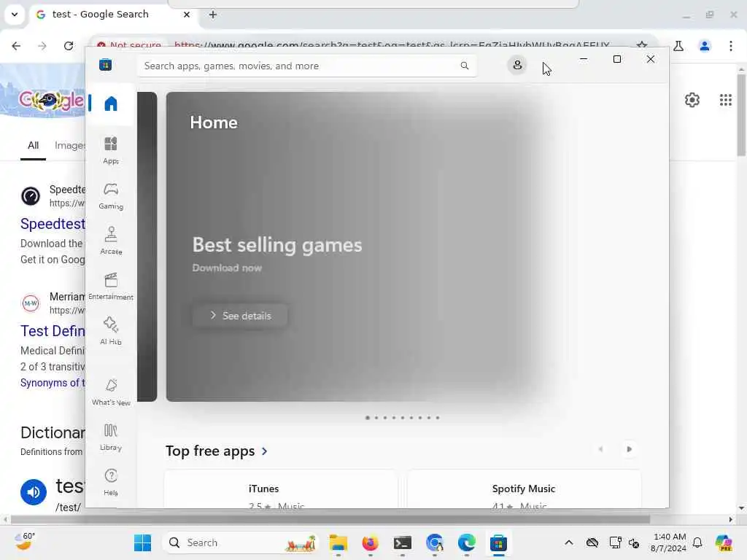Go forward in Chrome browser
This screenshot has height=560, width=747.
(42, 46)
